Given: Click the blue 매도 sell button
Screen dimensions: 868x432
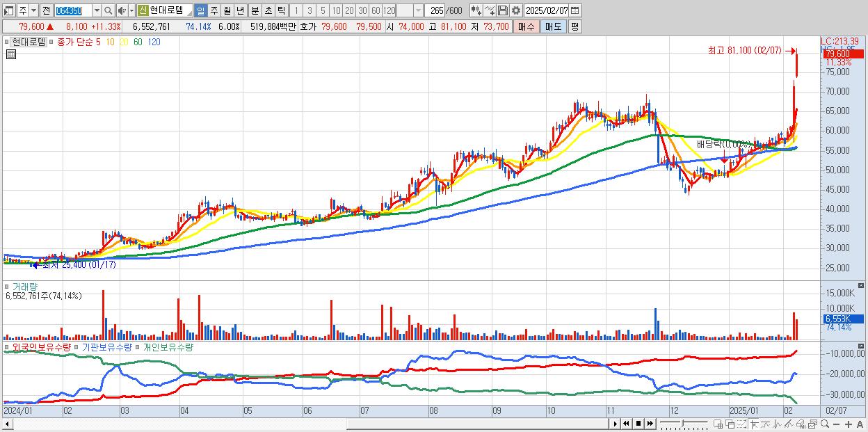Looking at the screenshot, I should click(553, 26).
